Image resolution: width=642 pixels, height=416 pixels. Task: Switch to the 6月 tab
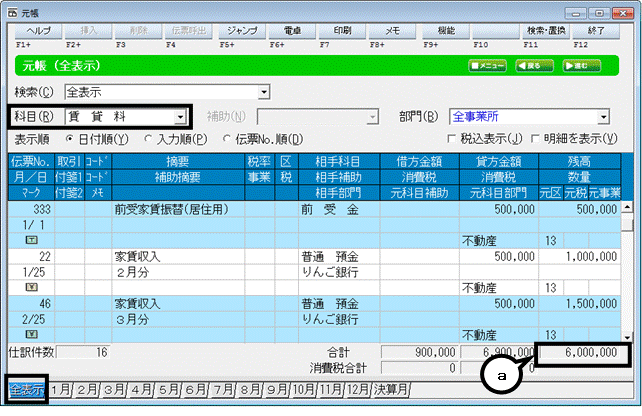195,389
